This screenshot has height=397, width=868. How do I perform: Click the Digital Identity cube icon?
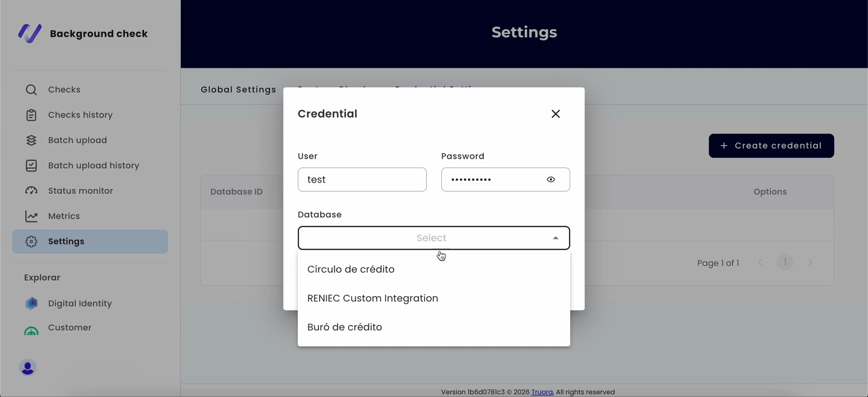31,303
